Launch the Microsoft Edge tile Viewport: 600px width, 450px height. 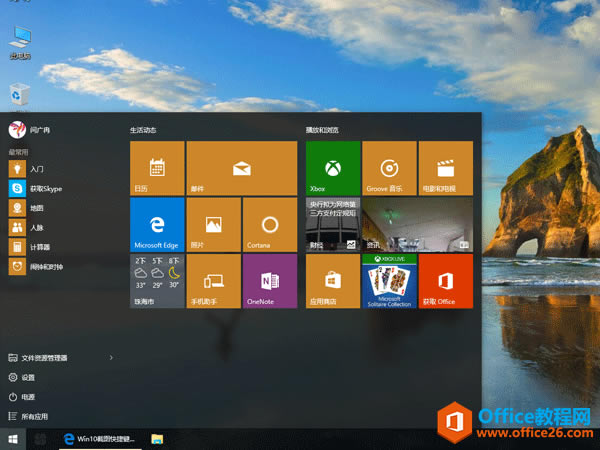[157, 225]
